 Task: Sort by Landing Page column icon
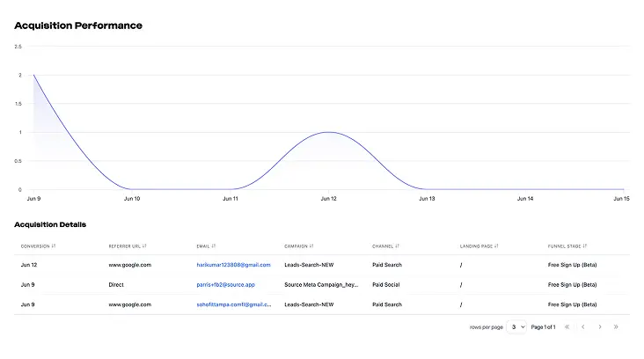point(496,246)
